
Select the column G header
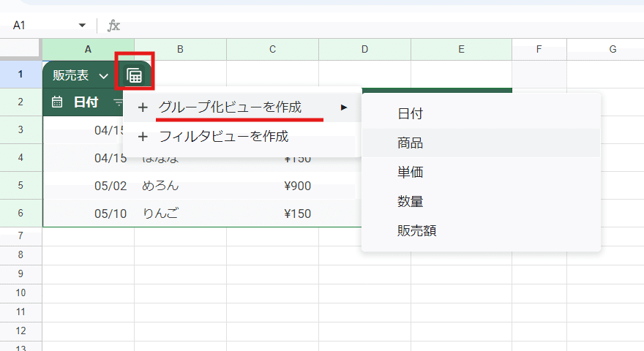tap(613, 49)
